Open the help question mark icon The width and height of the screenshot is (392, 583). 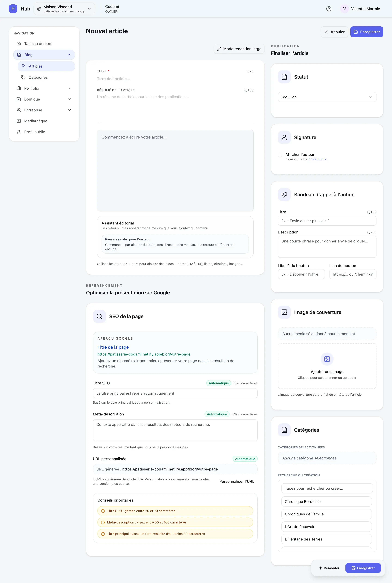pyautogui.click(x=329, y=9)
